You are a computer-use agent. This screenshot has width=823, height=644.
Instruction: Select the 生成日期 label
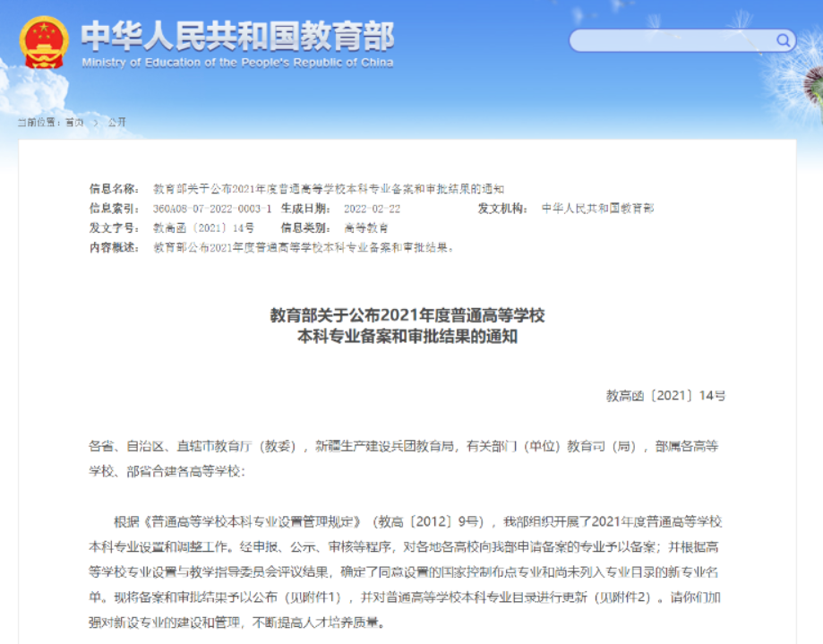(305, 209)
